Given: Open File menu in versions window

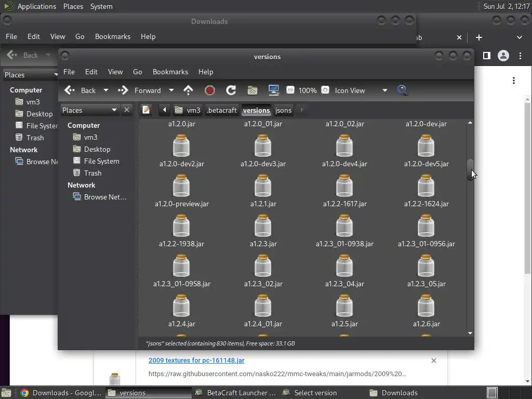Looking at the screenshot, I should (x=69, y=72).
